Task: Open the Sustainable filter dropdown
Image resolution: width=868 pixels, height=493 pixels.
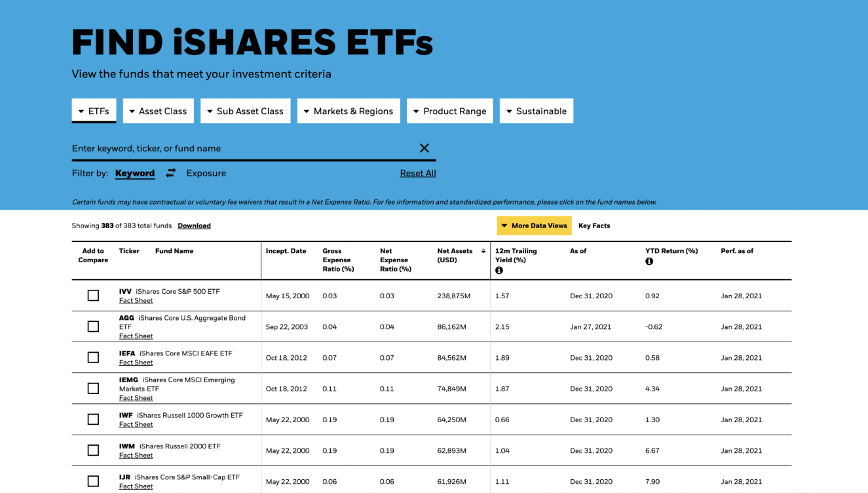Action: click(536, 111)
